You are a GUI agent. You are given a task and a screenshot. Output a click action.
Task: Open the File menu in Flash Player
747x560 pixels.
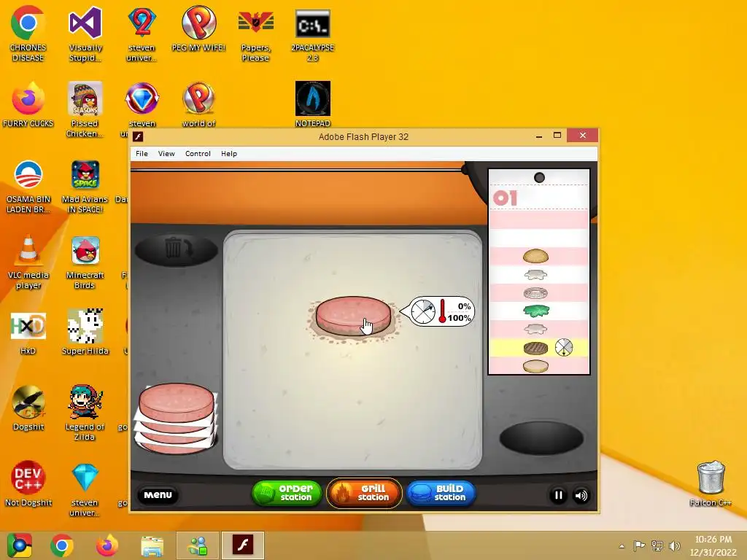click(142, 153)
